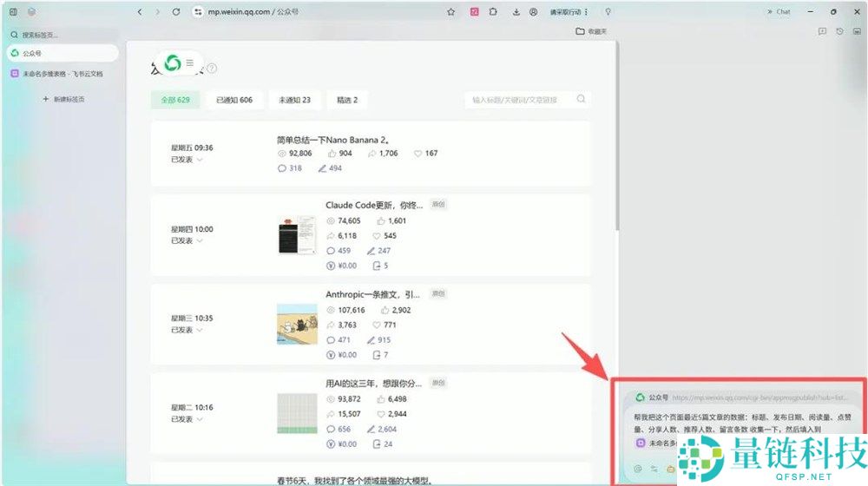The image size is (868, 486).
Task: Click the Anthropic article cartoon thumbnail
Action: click(297, 325)
